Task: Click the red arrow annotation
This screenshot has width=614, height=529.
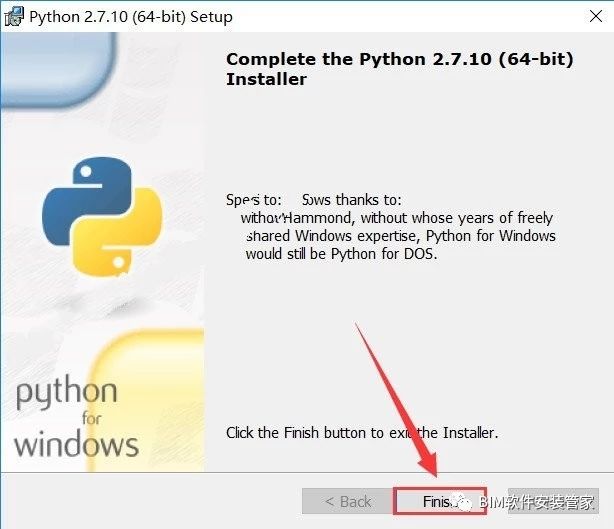Action: [x=395, y=399]
